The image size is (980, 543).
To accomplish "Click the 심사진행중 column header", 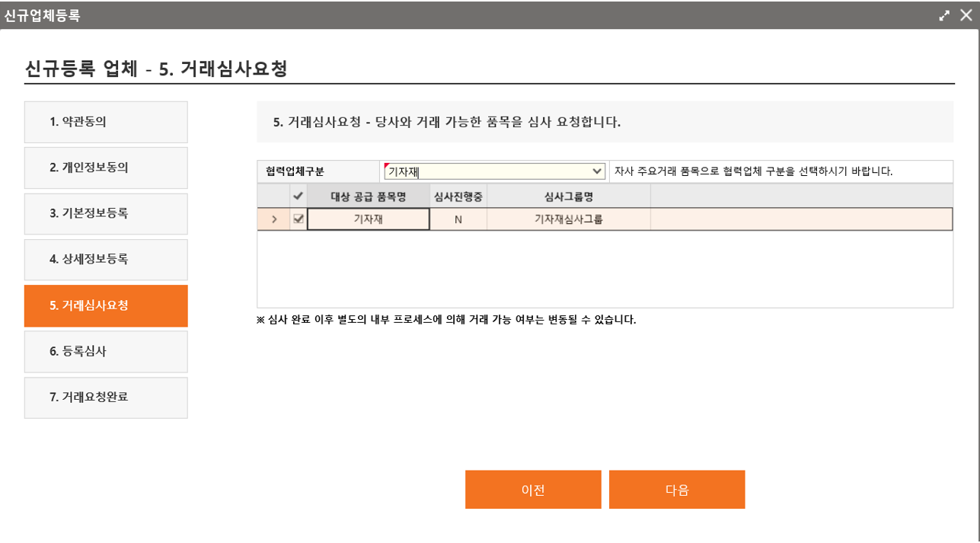I will tap(458, 196).
